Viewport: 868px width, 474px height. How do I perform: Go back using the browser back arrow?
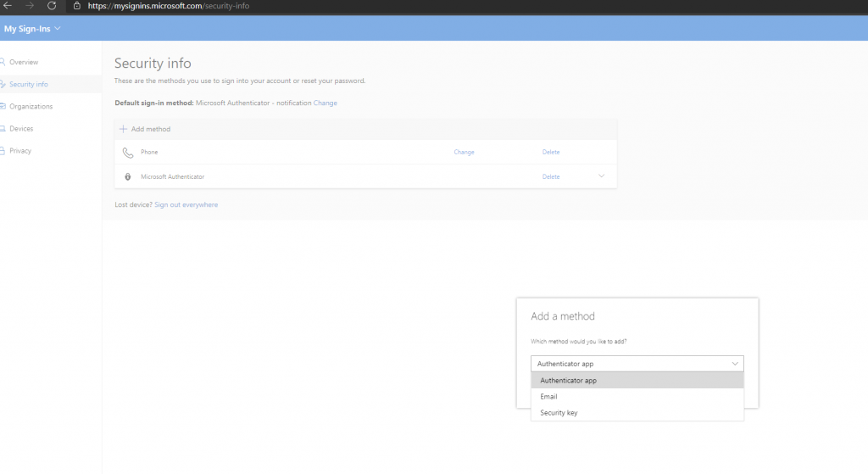(8, 6)
